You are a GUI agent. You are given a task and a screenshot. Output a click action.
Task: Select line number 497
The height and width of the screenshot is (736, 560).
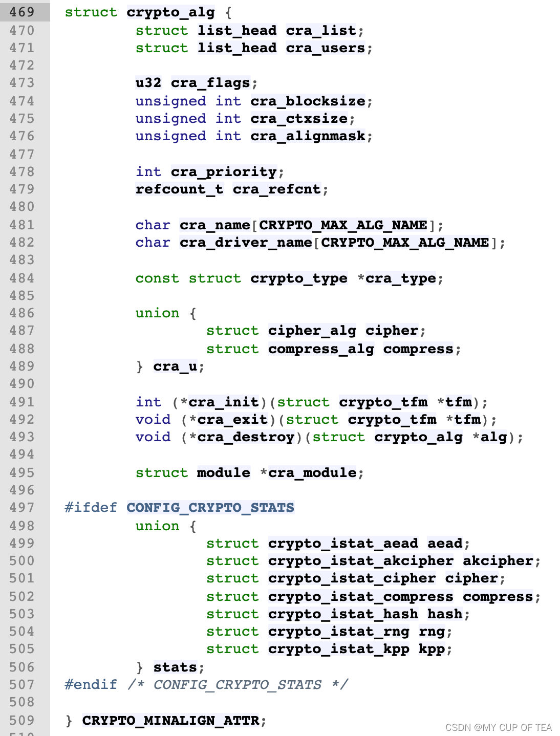pyautogui.click(x=22, y=508)
